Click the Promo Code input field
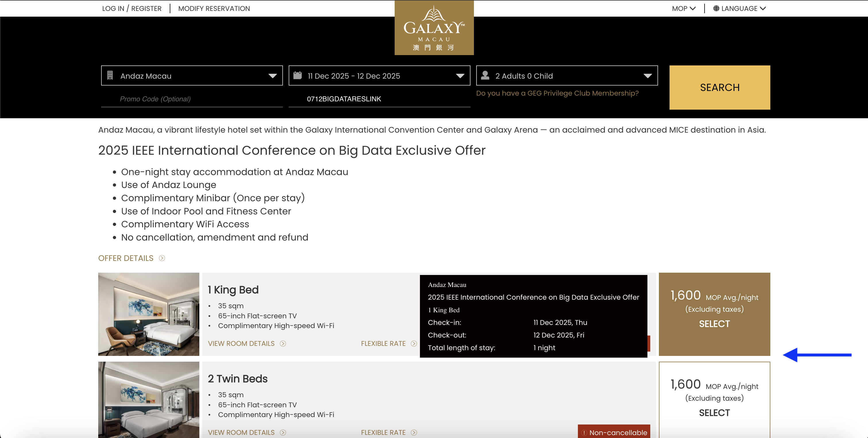Screen dimensions: 868x438 (x=192, y=99)
